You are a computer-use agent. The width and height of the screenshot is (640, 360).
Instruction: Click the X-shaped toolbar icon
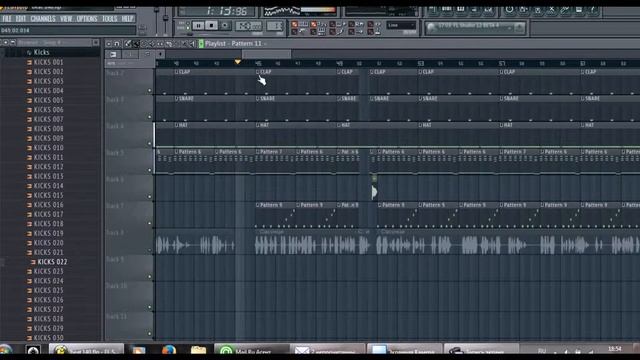[551, 10]
